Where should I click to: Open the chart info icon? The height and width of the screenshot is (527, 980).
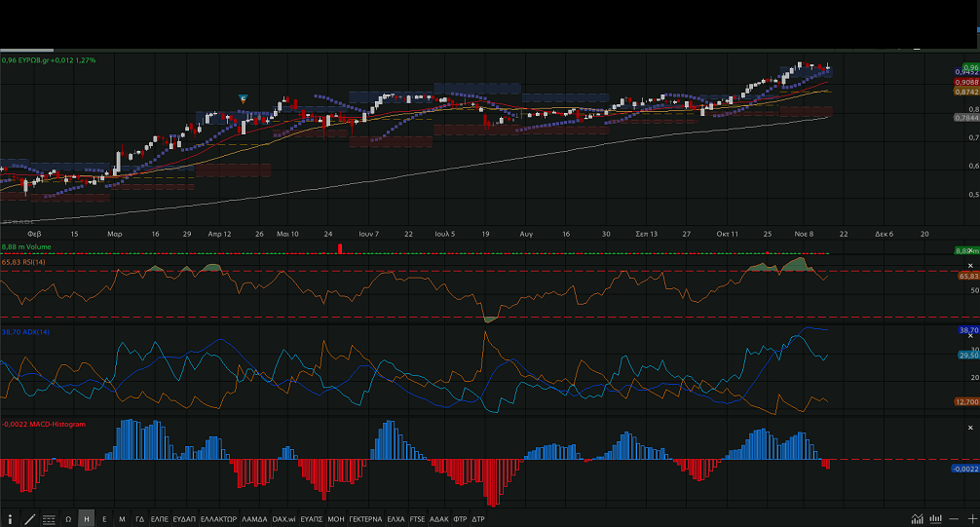point(12,519)
